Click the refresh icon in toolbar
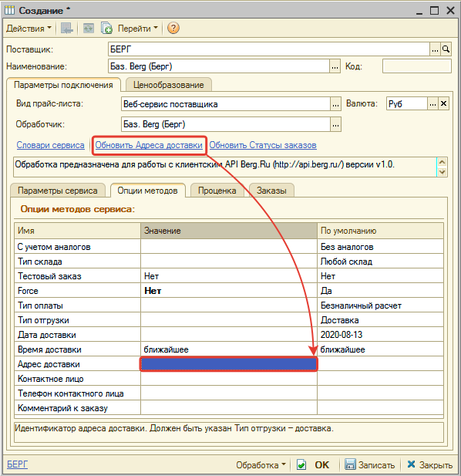 [x=88, y=29]
